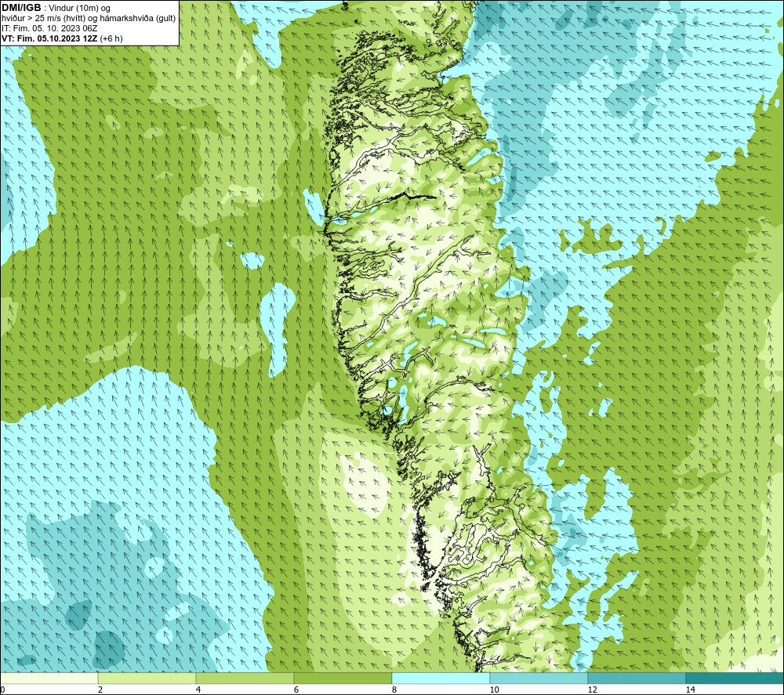The image size is (784, 695).
Task: Click the 'VT: Fim. 05.10.2023 12Z (+6 h)' line
Action: tap(62, 38)
